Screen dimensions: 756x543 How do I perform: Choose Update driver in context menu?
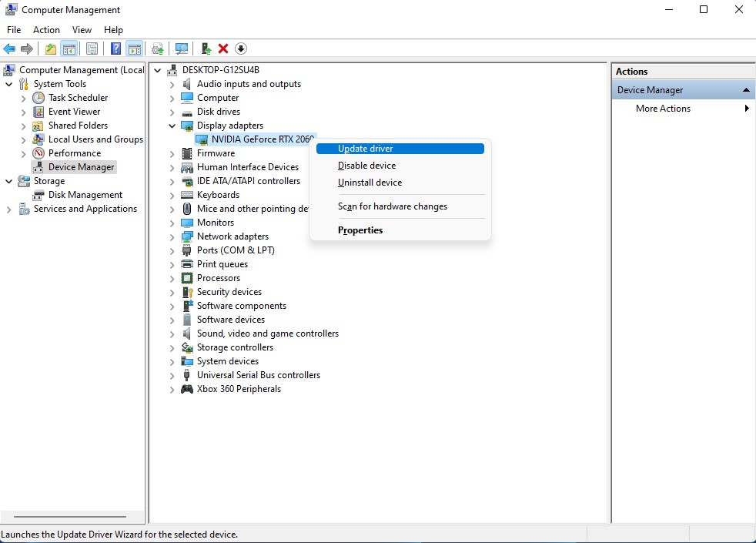coord(400,149)
